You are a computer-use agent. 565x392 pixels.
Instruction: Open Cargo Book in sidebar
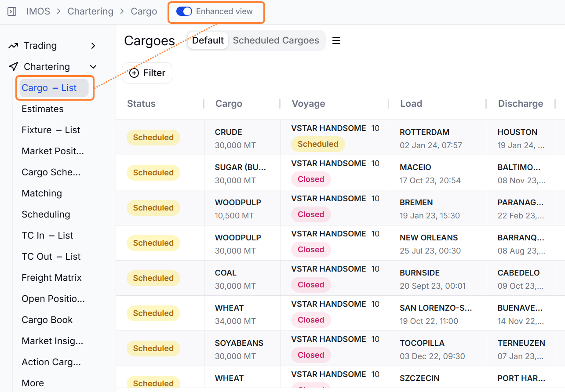47,320
